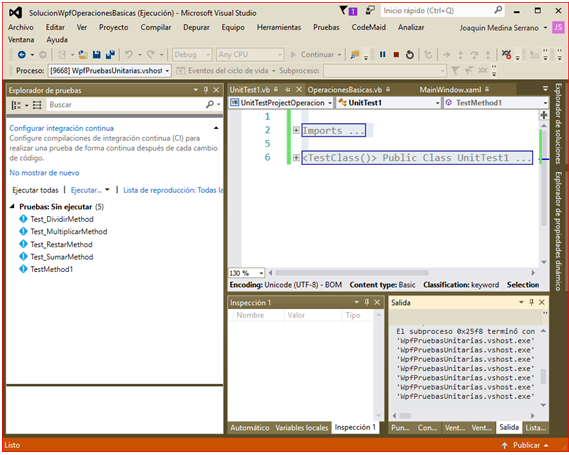Open the Pruebas menu
Viewport: 569px width, 455px height.
tap(326, 27)
